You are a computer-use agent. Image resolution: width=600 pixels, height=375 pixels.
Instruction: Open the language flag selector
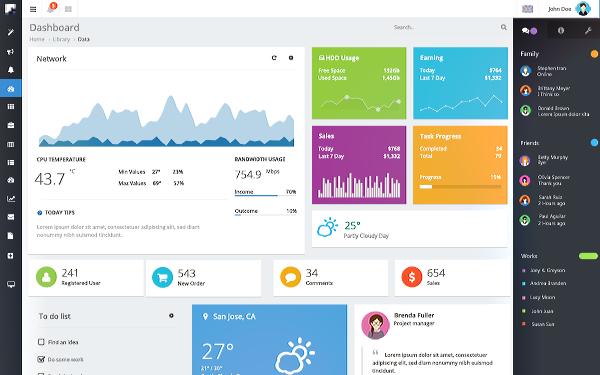point(527,9)
